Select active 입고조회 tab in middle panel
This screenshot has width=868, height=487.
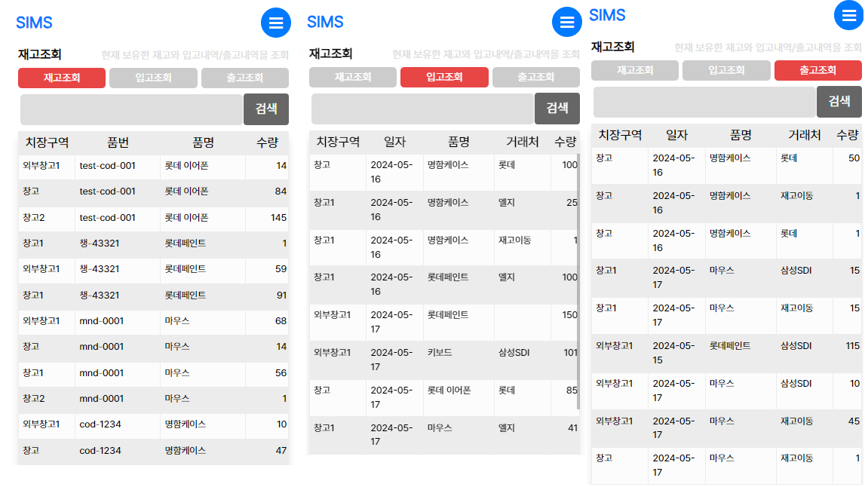444,77
